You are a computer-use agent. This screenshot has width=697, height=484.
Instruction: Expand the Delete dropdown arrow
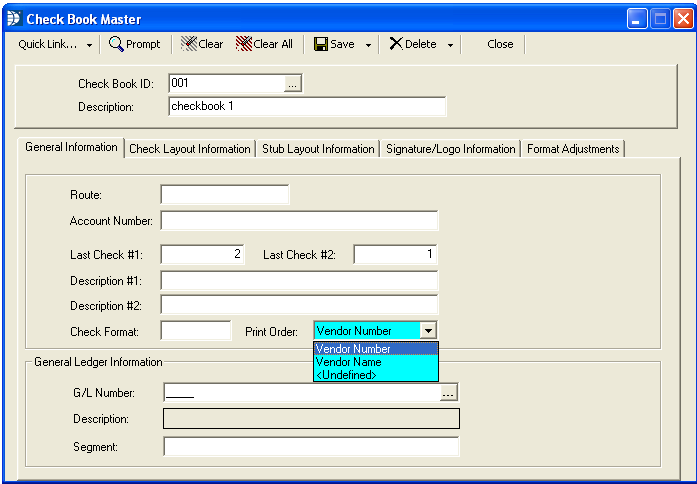click(x=450, y=45)
